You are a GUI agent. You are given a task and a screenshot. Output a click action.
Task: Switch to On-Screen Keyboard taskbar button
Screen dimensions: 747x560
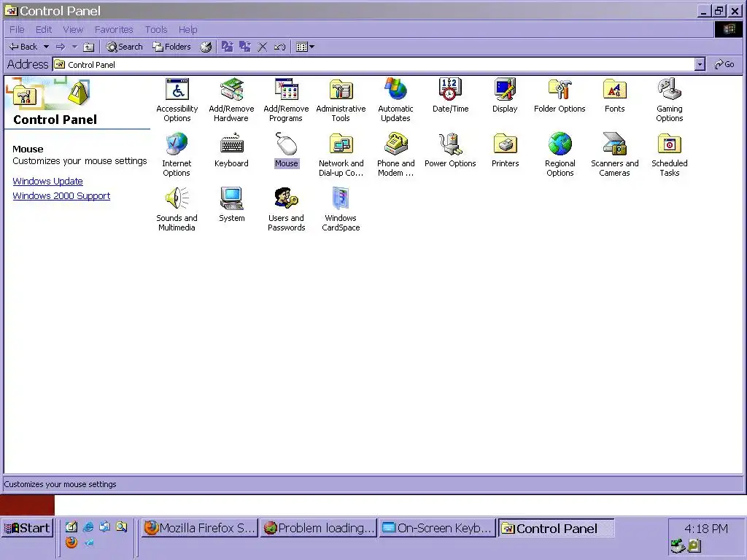(x=437, y=528)
